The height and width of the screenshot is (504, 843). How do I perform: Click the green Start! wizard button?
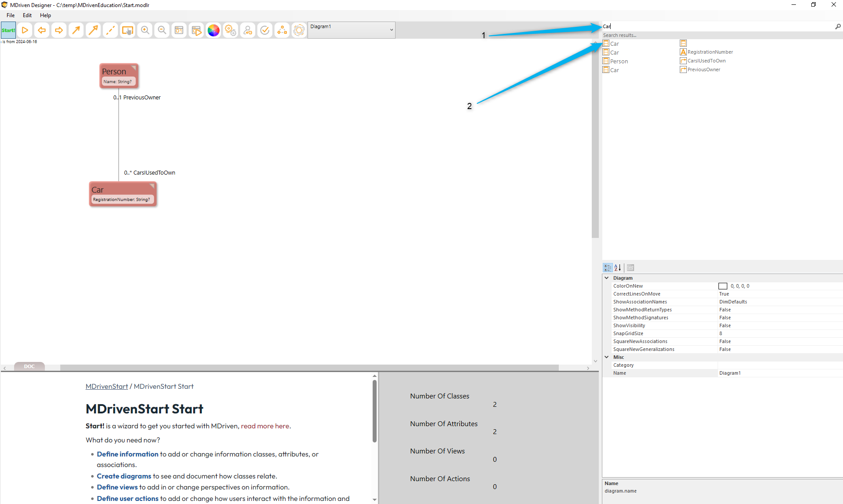(x=8, y=30)
